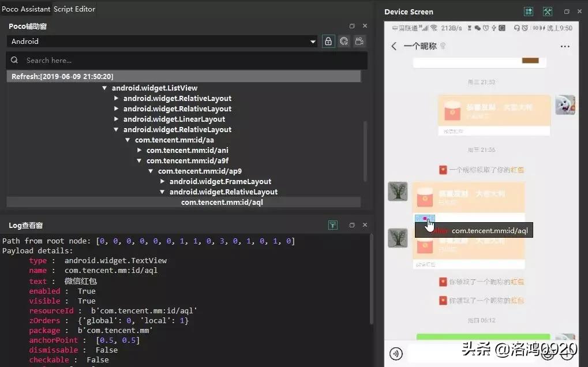Select the Poco Assistant tab
588x367 pixels.
(x=26, y=9)
